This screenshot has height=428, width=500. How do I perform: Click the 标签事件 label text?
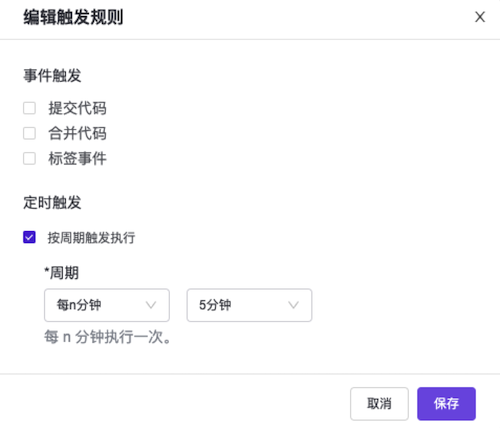pos(77,158)
